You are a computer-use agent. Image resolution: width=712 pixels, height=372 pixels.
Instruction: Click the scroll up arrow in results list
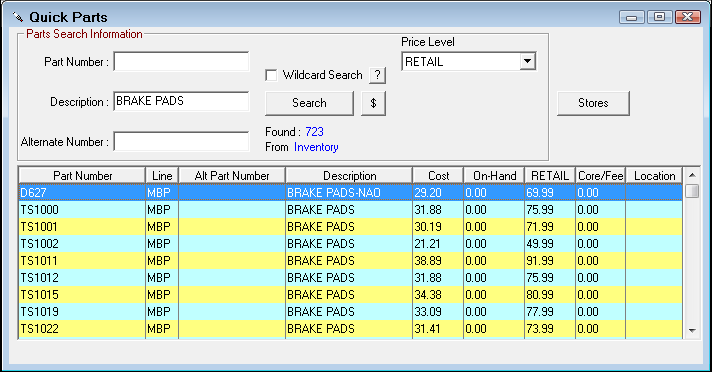[692, 175]
